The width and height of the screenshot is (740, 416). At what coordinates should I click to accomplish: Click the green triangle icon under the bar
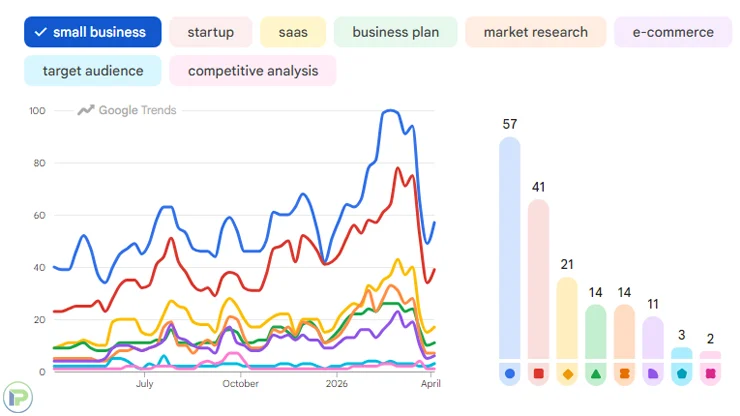click(x=596, y=374)
